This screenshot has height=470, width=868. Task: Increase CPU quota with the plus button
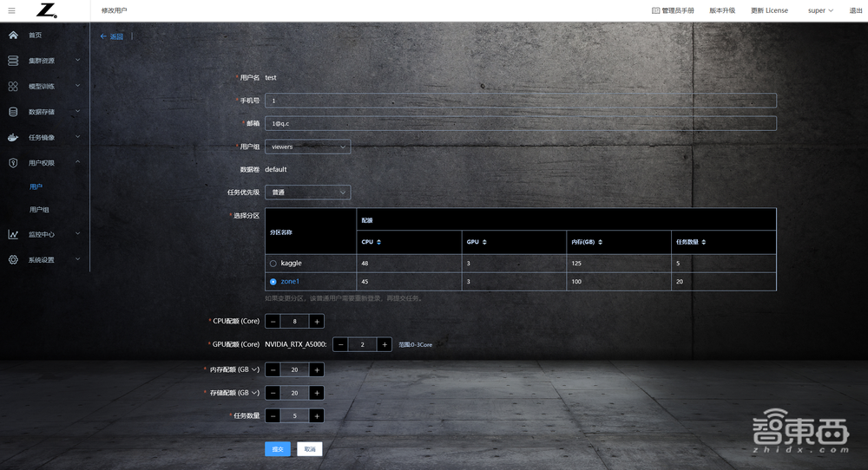click(x=317, y=322)
